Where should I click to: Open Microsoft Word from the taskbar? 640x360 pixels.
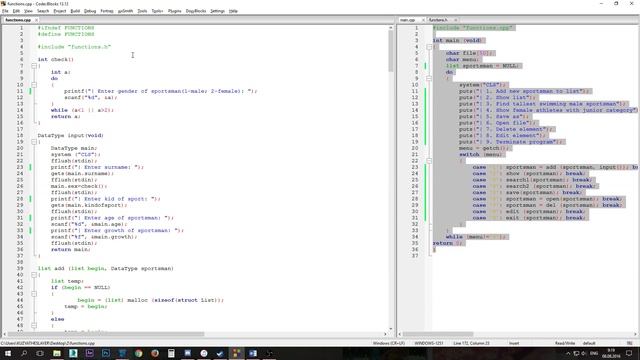[253, 353]
